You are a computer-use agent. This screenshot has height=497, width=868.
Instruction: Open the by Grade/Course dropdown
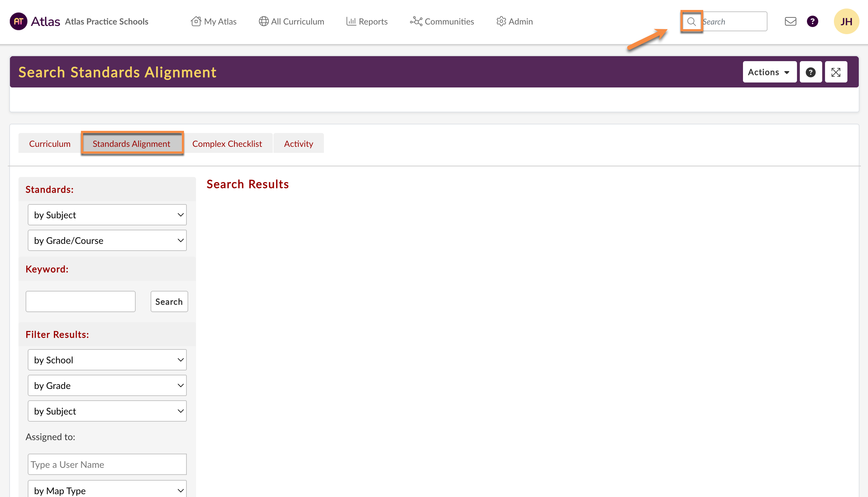(107, 240)
